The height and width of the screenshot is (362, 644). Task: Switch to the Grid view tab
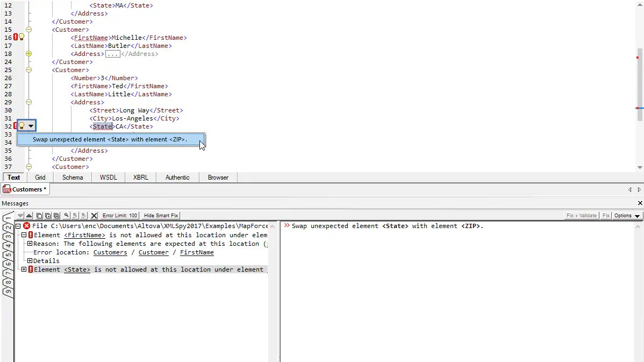coord(40,177)
